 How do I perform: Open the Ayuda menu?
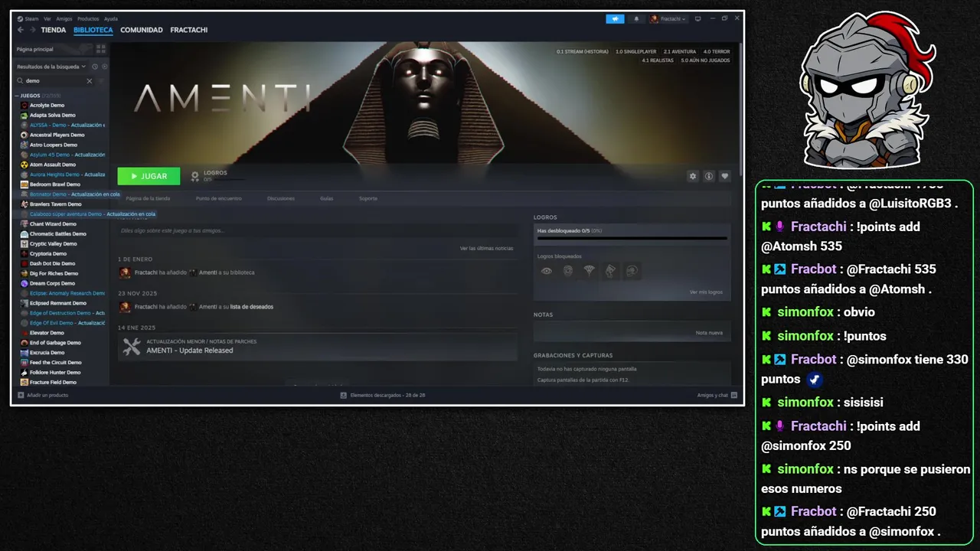(x=111, y=18)
